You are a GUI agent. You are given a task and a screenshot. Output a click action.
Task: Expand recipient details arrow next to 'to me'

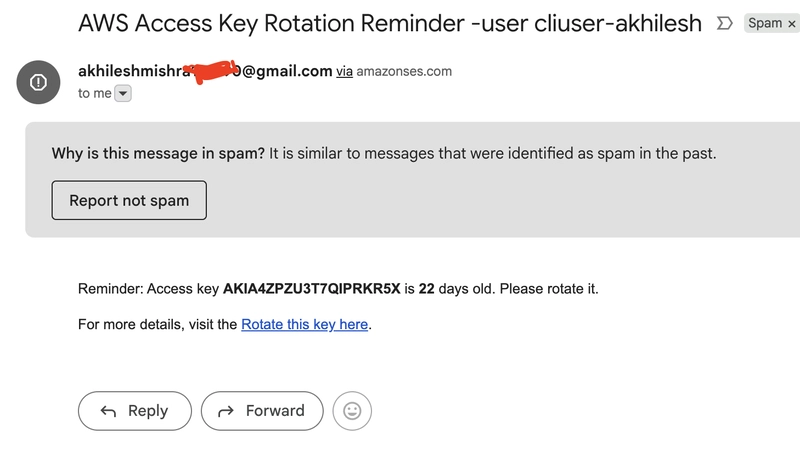click(x=123, y=93)
